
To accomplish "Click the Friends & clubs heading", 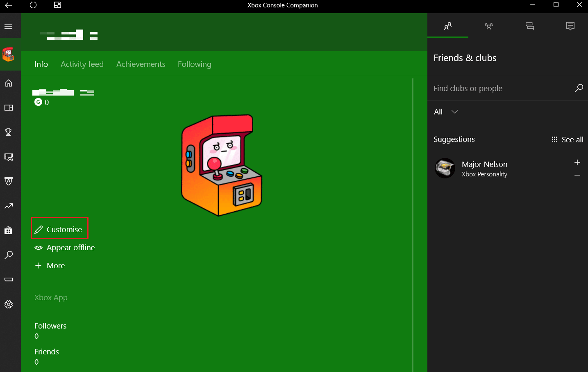I will 465,58.
